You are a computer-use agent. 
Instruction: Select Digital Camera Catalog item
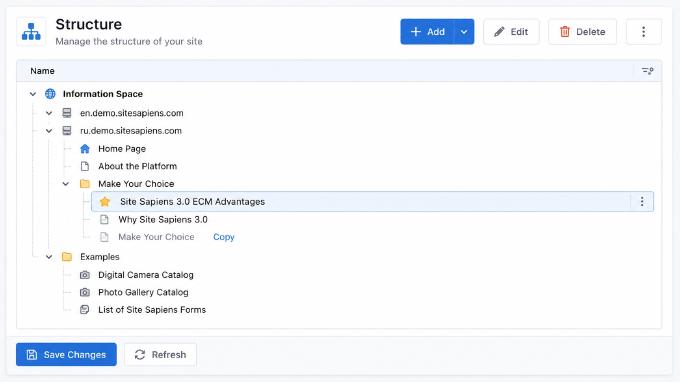146,275
